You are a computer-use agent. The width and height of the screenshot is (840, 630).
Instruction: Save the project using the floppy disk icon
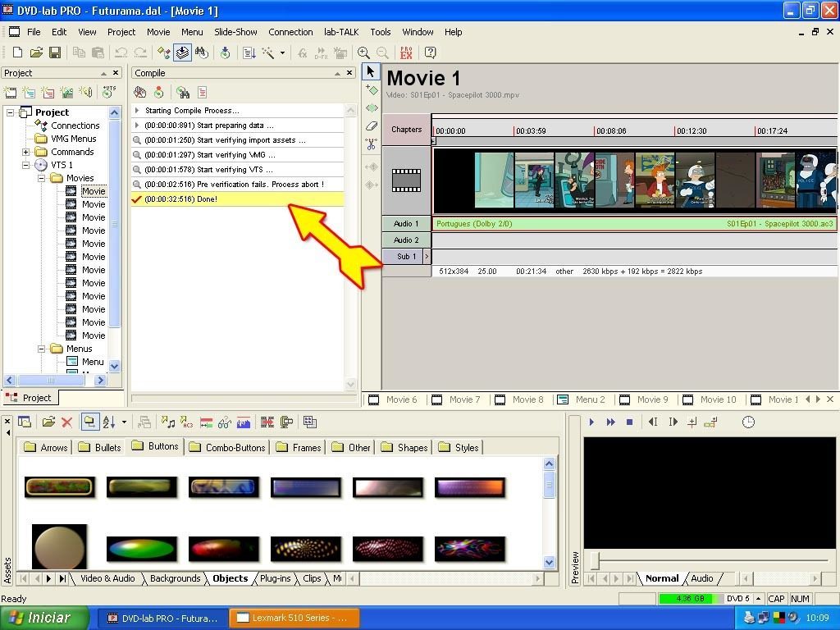click(x=55, y=52)
